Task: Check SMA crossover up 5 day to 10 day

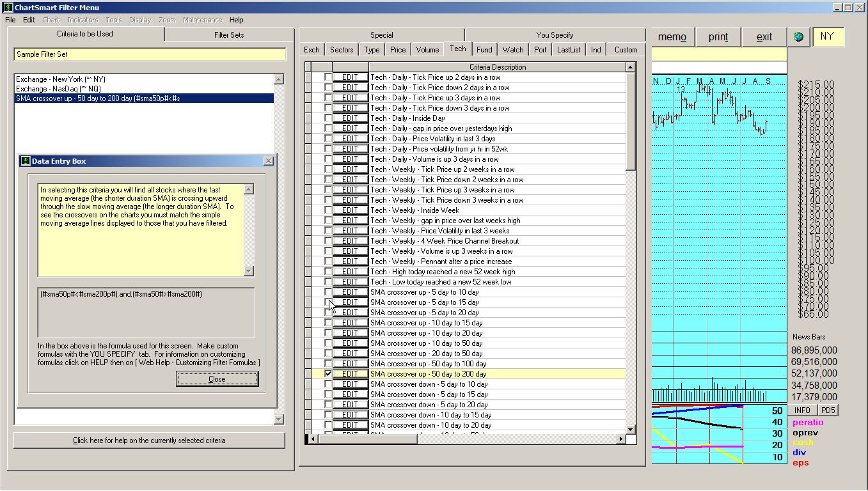Action: pos(327,292)
